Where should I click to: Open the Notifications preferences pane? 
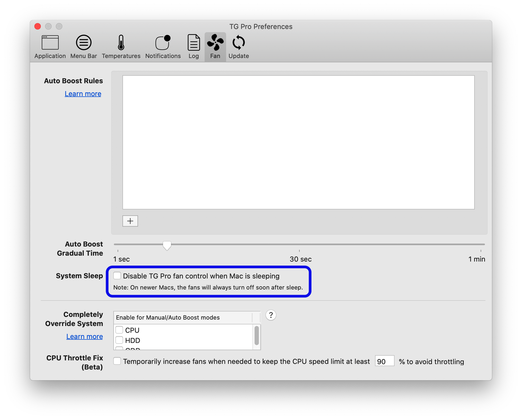(163, 47)
